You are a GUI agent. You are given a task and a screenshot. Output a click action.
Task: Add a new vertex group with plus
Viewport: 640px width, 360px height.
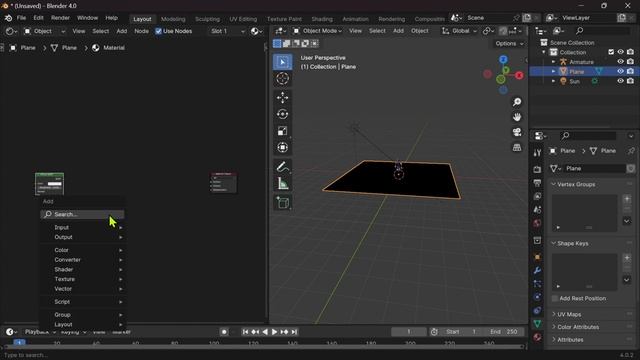627,199
